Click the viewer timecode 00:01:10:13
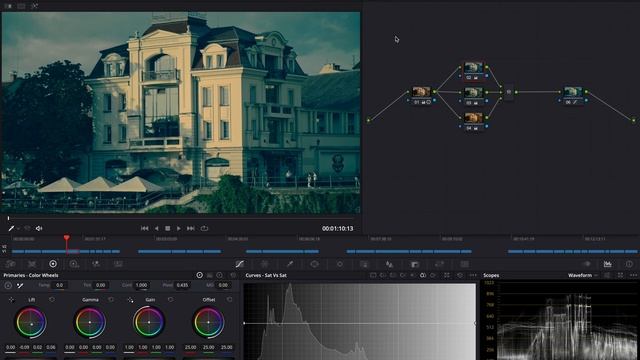 click(x=338, y=229)
